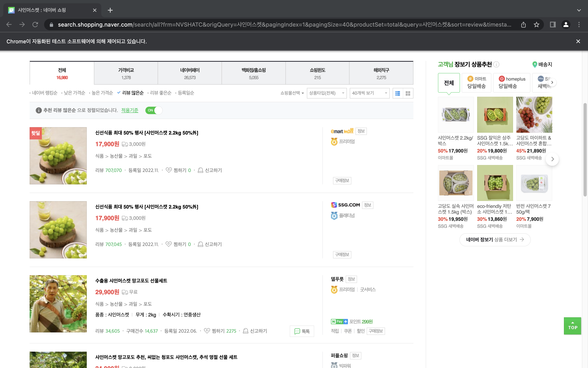588x368 pixels.
Task: Switch to the 네이버페이 tab
Action: click(190, 74)
